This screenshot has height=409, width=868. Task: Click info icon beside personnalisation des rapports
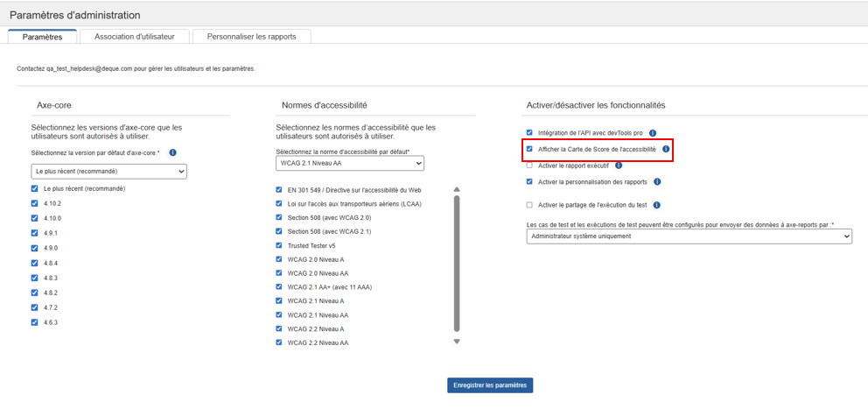click(657, 182)
